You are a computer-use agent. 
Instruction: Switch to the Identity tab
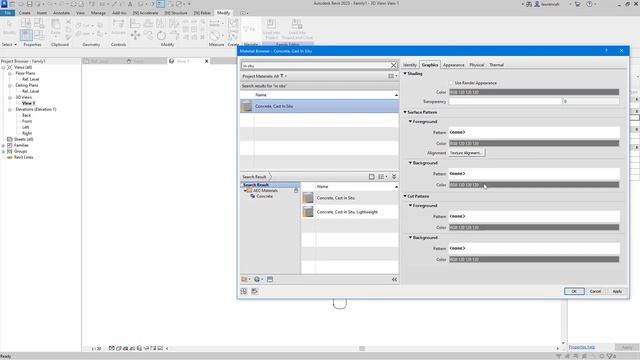point(410,65)
